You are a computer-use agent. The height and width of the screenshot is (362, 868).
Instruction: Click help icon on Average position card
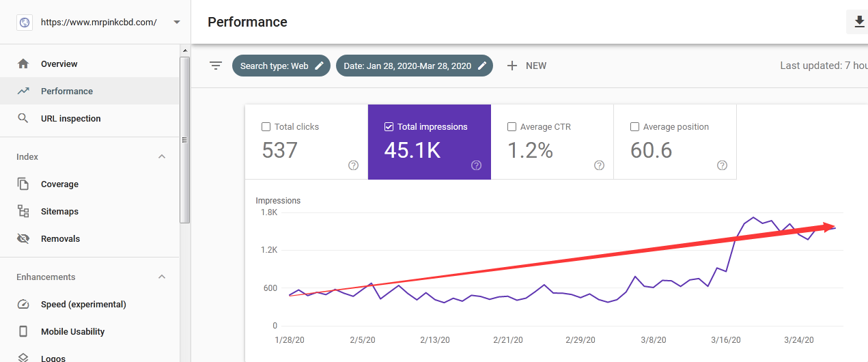coord(722,165)
